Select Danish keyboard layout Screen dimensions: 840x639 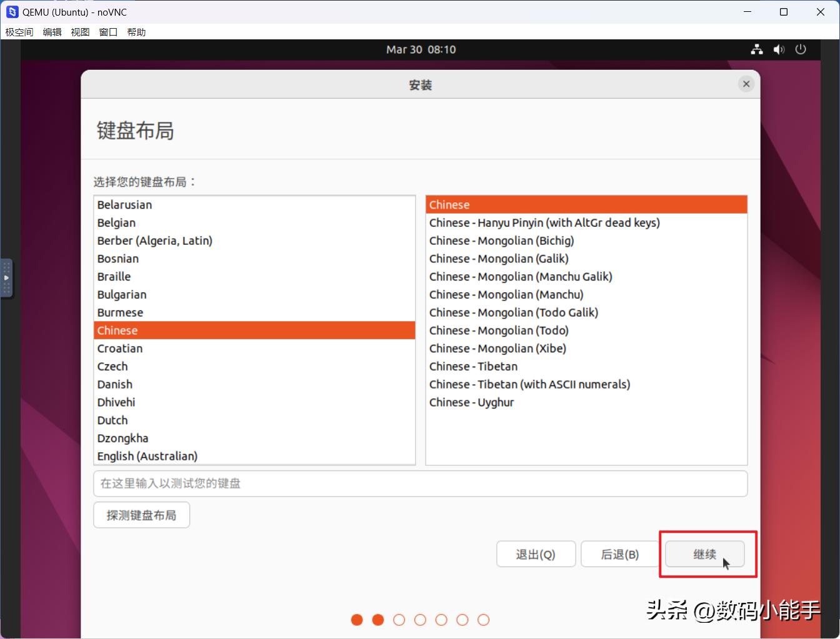pyautogui.click(x=255, y=384)
